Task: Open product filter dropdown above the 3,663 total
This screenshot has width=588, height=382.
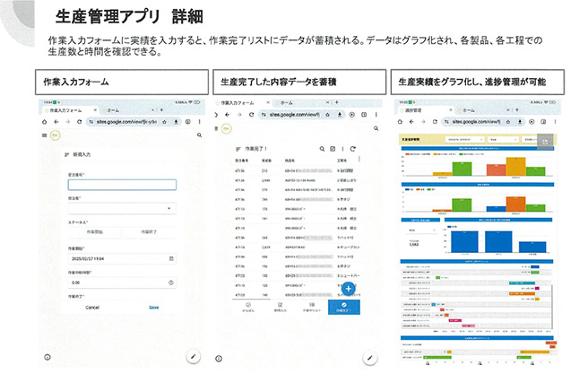Action: pyautogui.click(x=423, y=230)
